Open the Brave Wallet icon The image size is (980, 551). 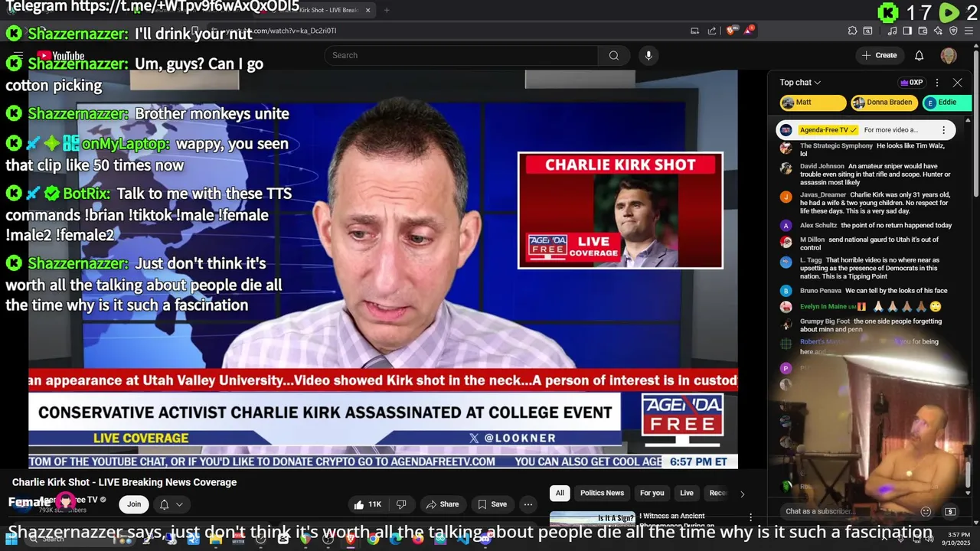(x=923, y=31)
